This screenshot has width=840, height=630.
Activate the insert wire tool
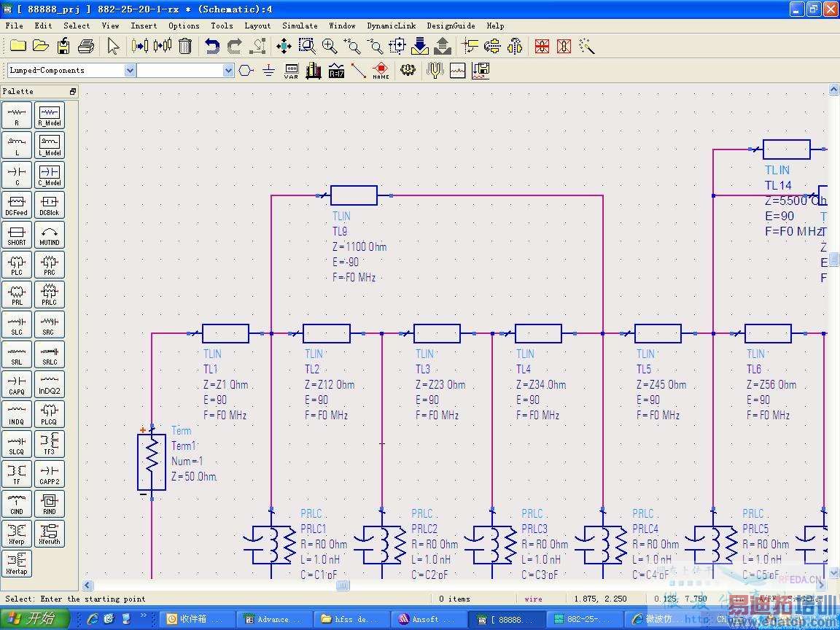pos(358,71)
